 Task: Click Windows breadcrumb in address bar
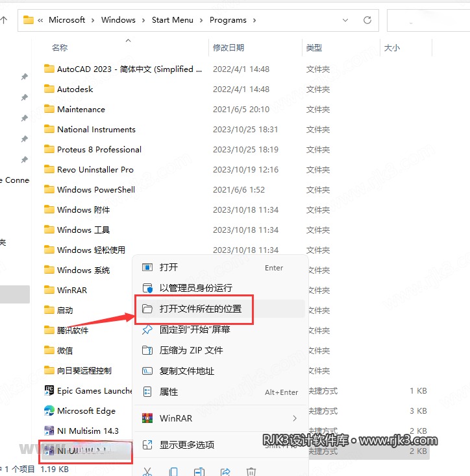tap(118, 20)
